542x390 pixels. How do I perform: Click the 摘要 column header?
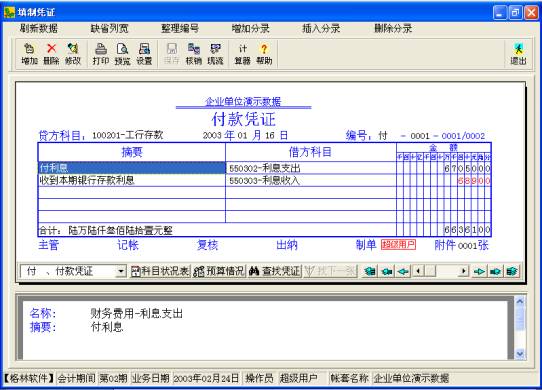click(132, 152)
